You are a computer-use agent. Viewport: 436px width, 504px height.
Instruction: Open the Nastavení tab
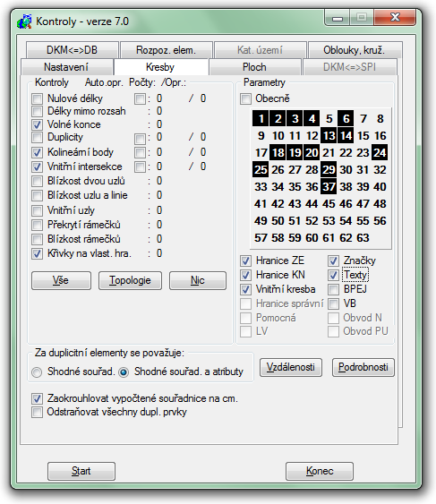pyautogui.click(x=66, y=67)
